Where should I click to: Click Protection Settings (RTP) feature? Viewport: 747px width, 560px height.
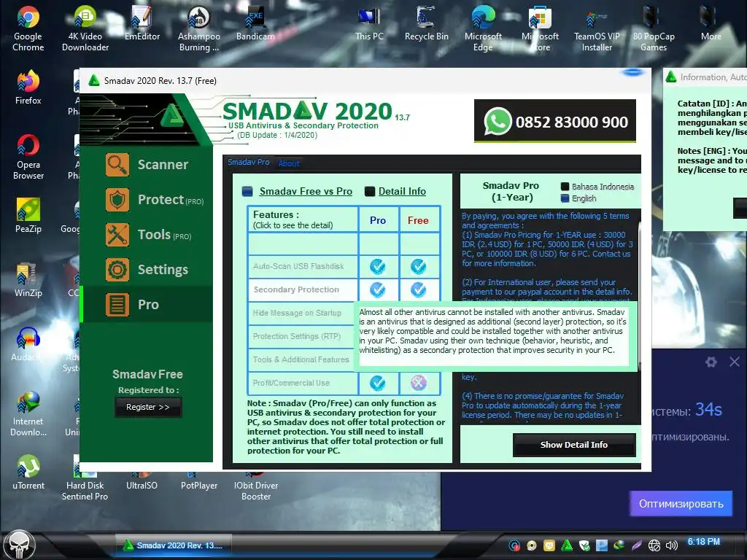303,336
